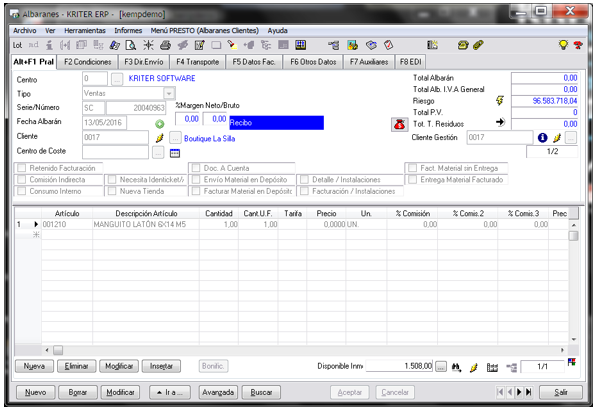
Task: Open the calendar icon near Centro de Coste
Action: [175, 153]
